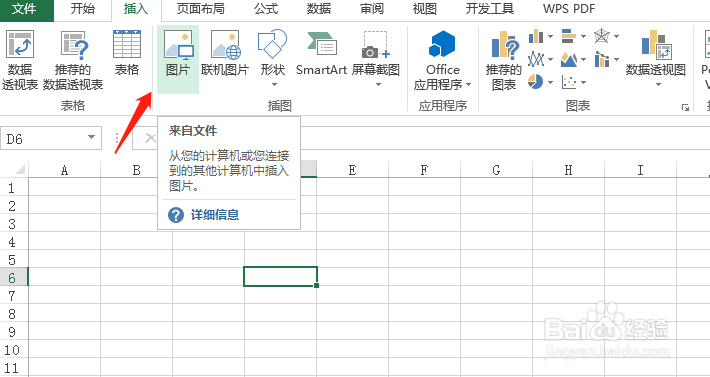Insert a SmartArt graphic
This screenshot has height=377, width=710.
pyautogui.click(x=321, y=53)
